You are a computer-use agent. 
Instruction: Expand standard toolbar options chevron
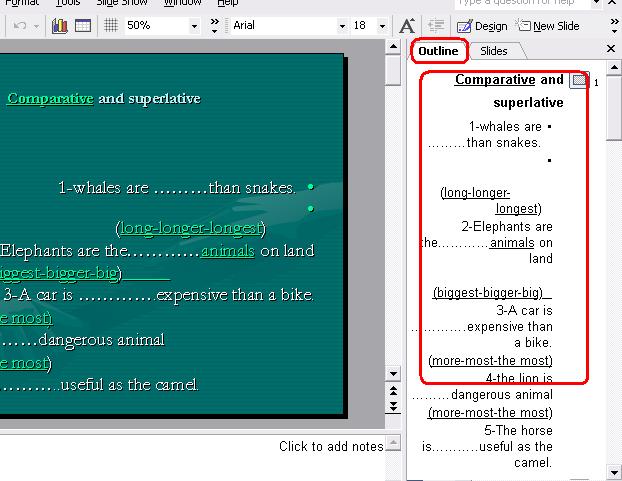click(215, 25)
